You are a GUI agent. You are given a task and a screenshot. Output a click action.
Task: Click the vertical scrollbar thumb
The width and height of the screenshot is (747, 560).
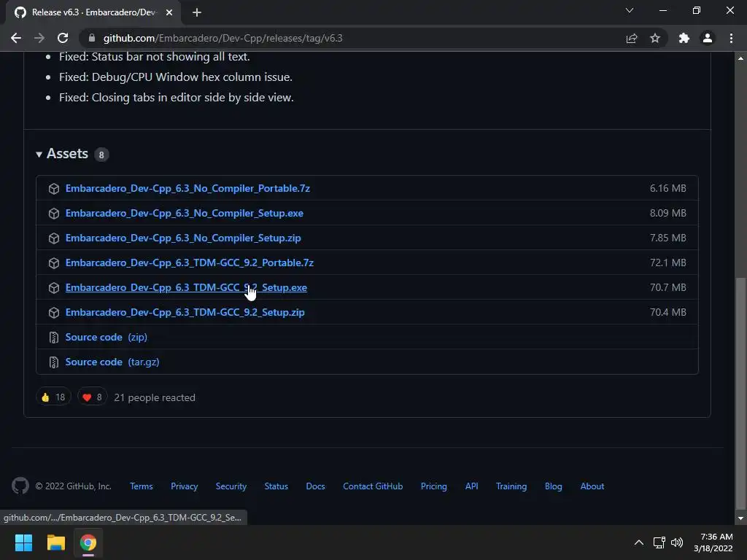point(740,393)
